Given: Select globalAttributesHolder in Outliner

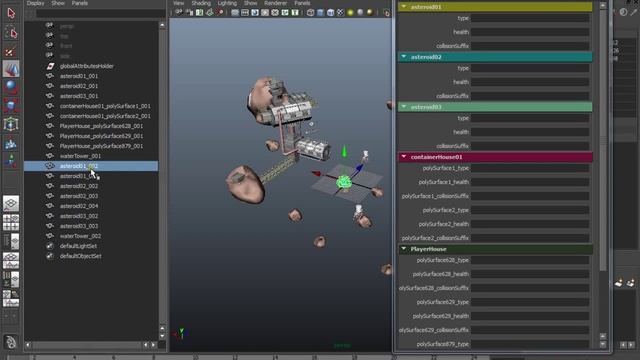Looking at the screenshot, I should click(x=87, y=66).
